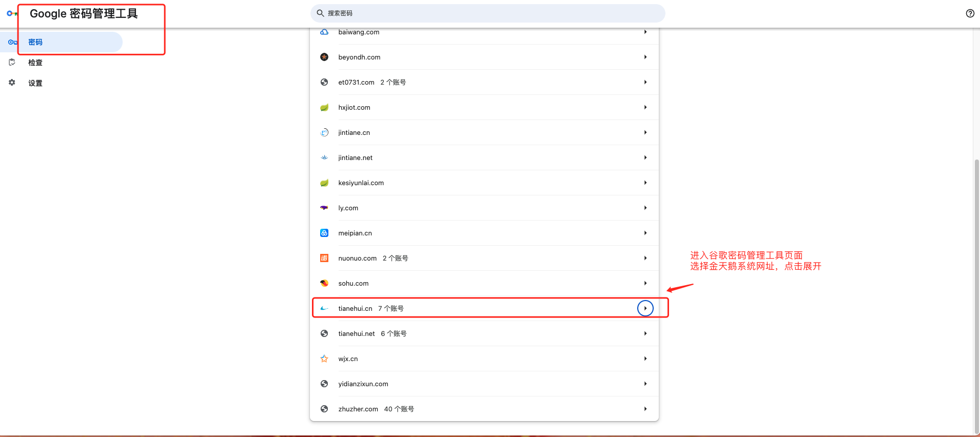The image size is (980, 437).
Task: Click the nuonuo.com orange favicon
Action: pyautogui.click(x=324, y=258)
